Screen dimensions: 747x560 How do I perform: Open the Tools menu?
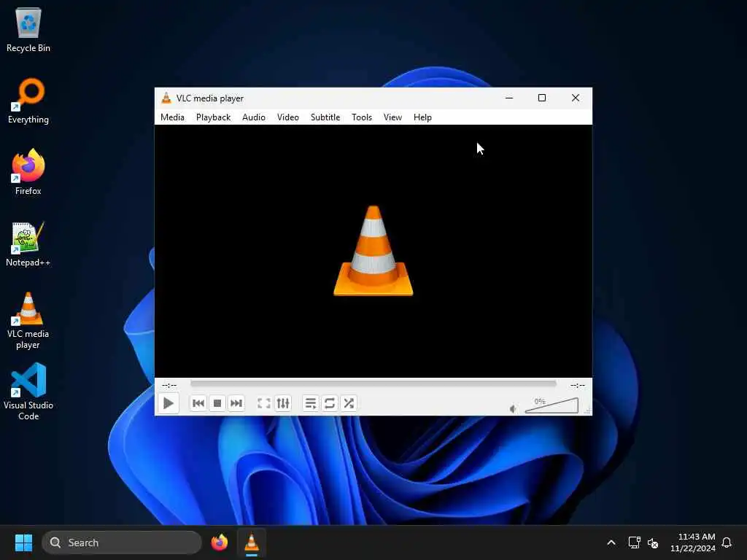tap(362, 117)
